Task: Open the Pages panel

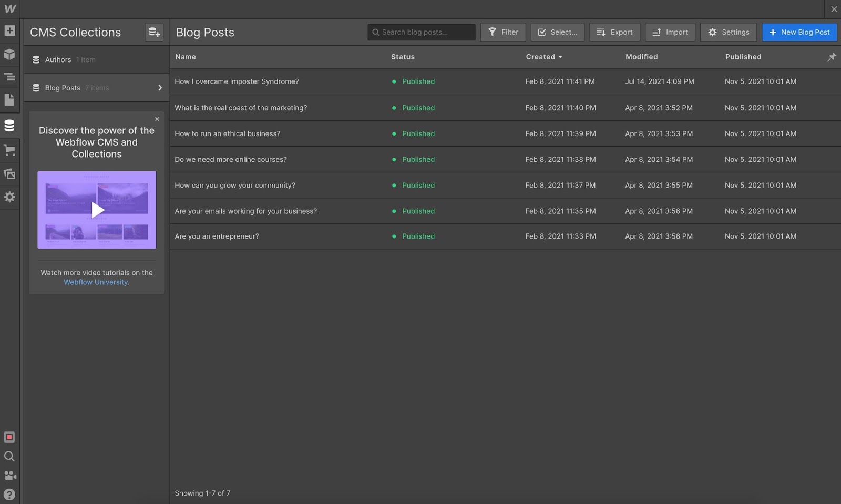Action: pos(9,100)
